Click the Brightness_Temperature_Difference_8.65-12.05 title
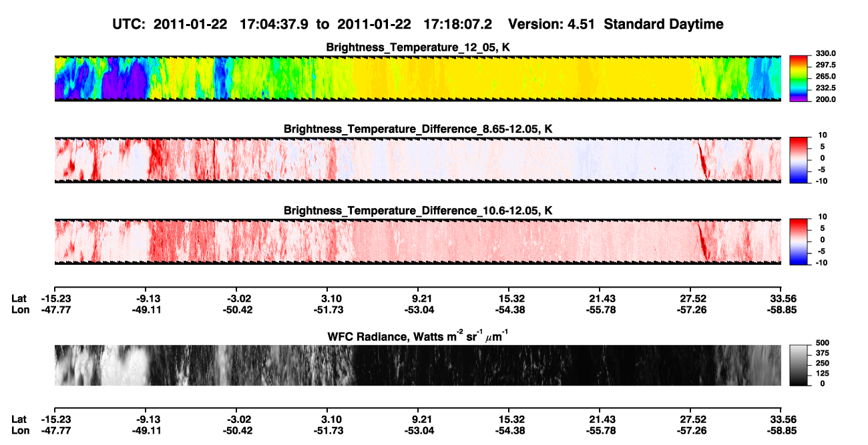The width and height of the screenshot is (868, 445). click(418, 129)
